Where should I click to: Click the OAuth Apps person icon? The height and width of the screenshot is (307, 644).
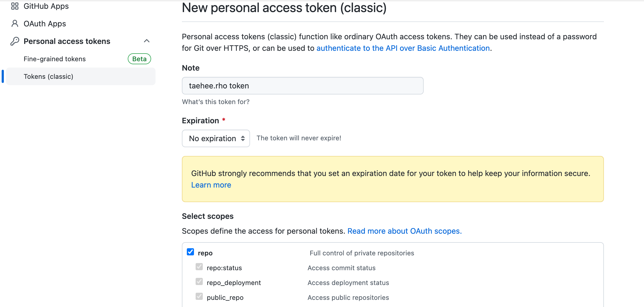pyautogui.click(x=15, y=24)
